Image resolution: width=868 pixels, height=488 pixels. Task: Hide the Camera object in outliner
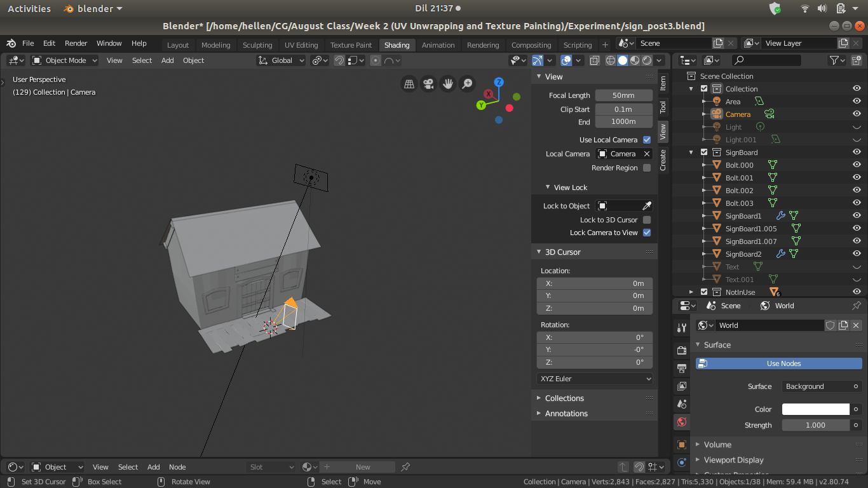(857, 114)
